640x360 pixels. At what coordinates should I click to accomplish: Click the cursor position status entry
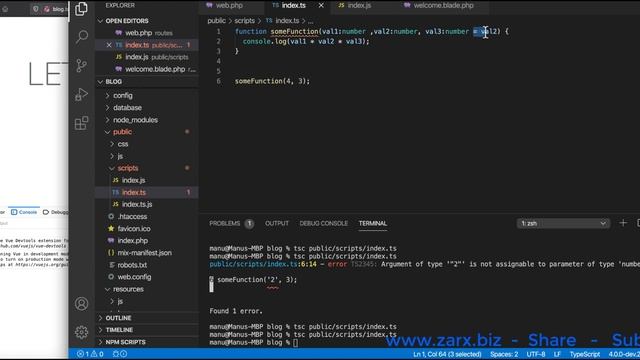447,354
